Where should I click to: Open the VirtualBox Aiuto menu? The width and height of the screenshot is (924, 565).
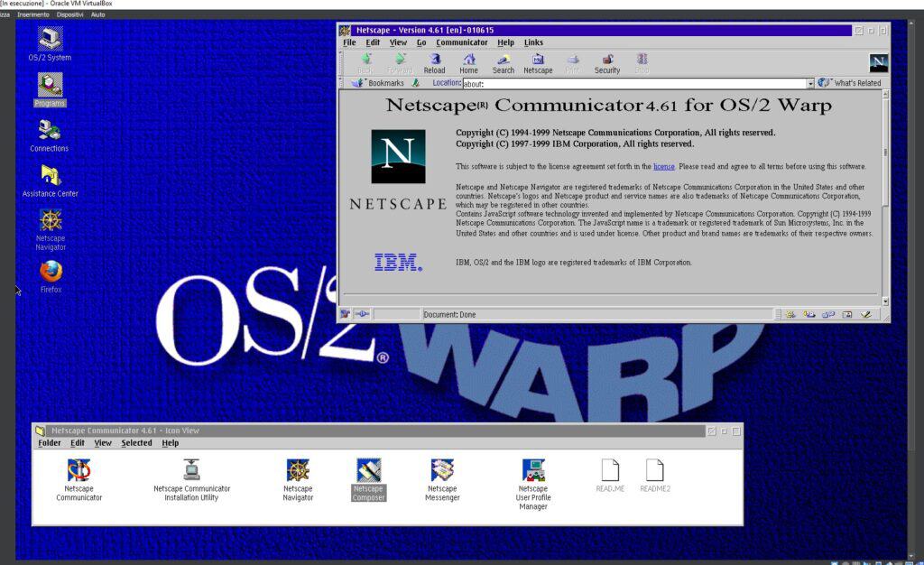(97, 14)
